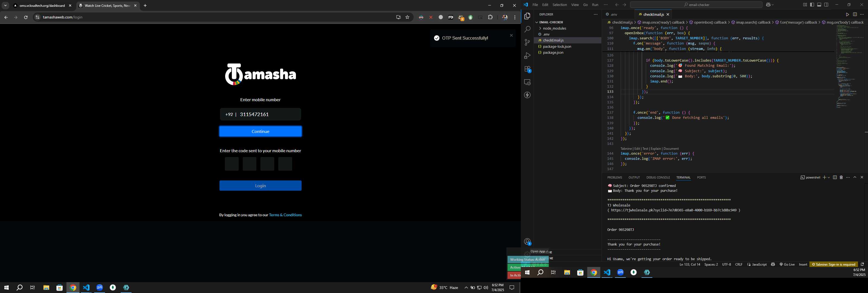The image size is (868, 293).
Task: Switch to PROBLEMS panel tab
Action: (615, 177)
